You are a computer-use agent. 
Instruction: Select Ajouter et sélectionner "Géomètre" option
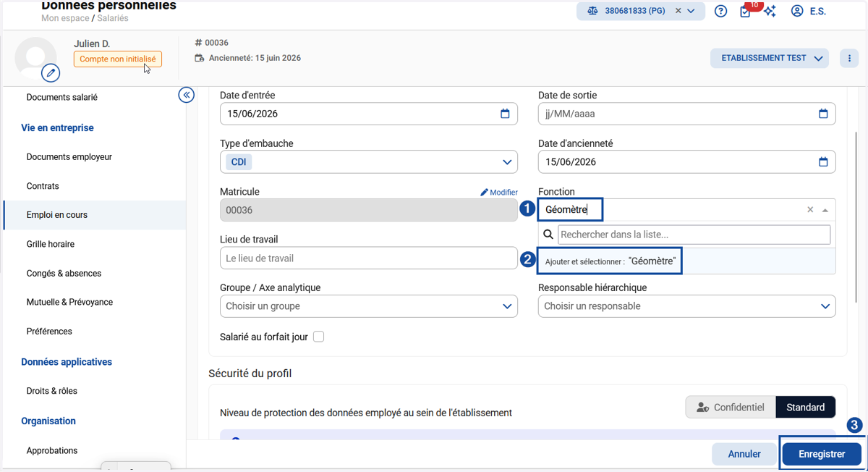tap(686, 261)
